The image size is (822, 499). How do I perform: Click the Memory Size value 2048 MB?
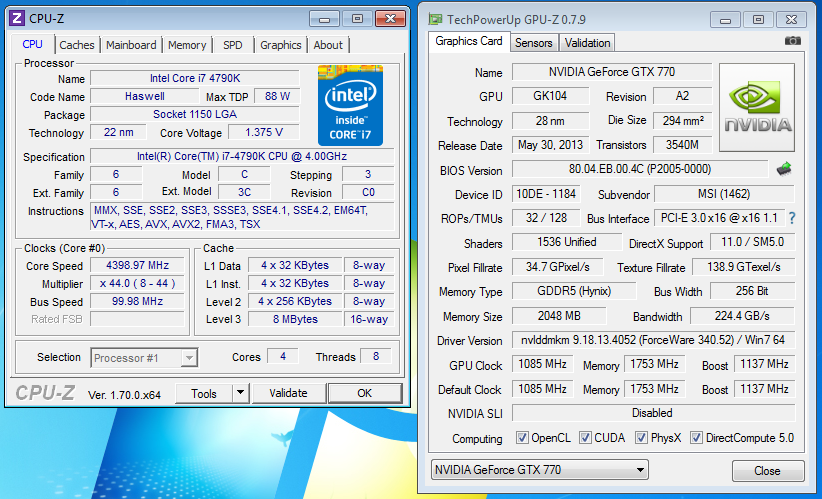pyautogui.click(x=559, y=316)
